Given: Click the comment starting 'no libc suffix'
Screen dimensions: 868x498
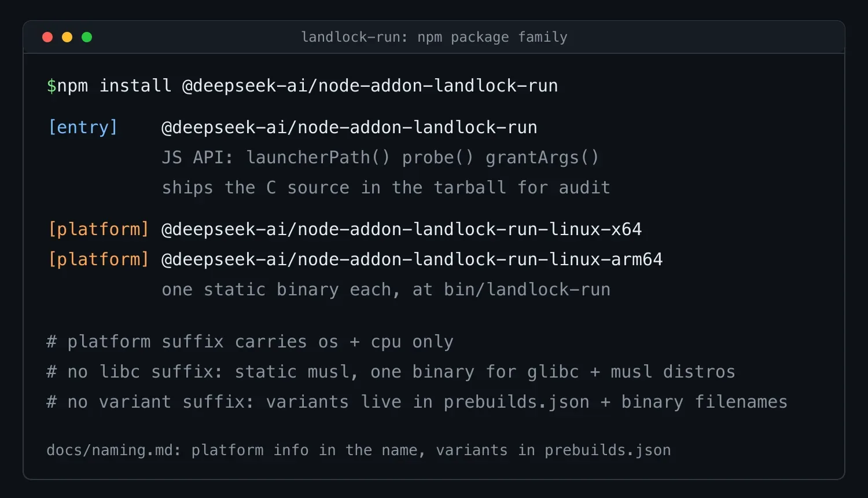Looking at the screenshot, I should pyautogui.click(x=391, y=372).
